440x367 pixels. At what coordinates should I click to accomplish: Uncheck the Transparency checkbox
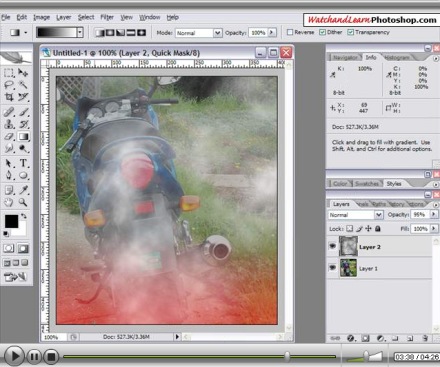click(x=350, y=32)
